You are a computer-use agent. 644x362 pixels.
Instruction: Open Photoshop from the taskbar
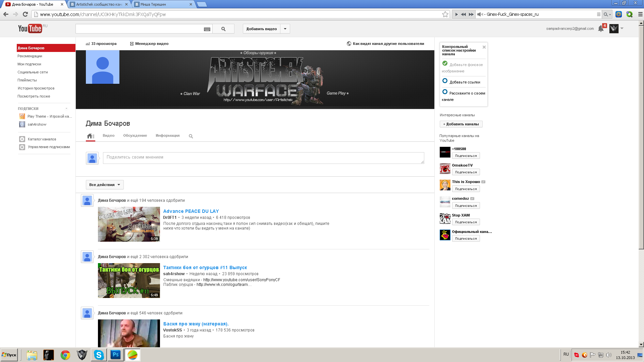point(116,355)
